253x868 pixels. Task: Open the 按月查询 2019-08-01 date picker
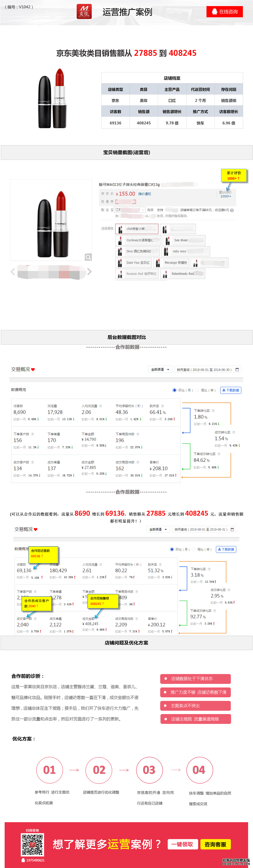204,529
